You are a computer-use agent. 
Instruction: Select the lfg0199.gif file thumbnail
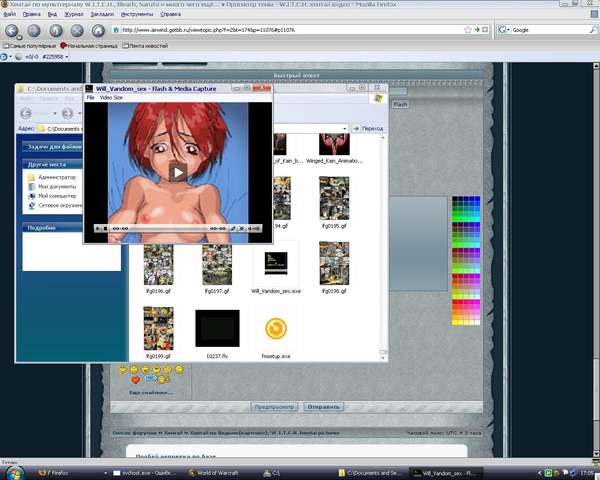click(x=158, y=328)
